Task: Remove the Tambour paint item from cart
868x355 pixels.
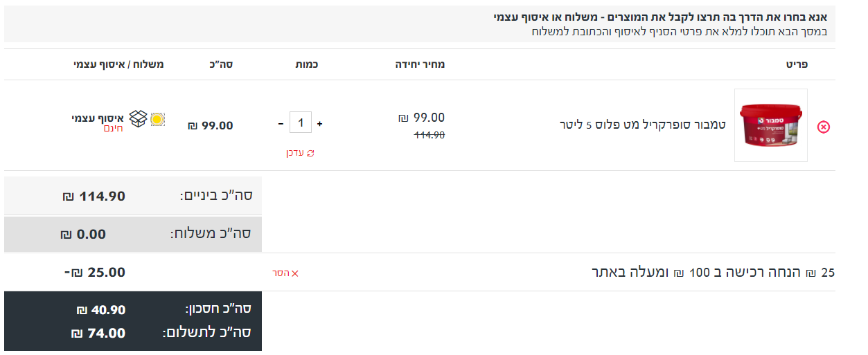Action: (823, 127)
